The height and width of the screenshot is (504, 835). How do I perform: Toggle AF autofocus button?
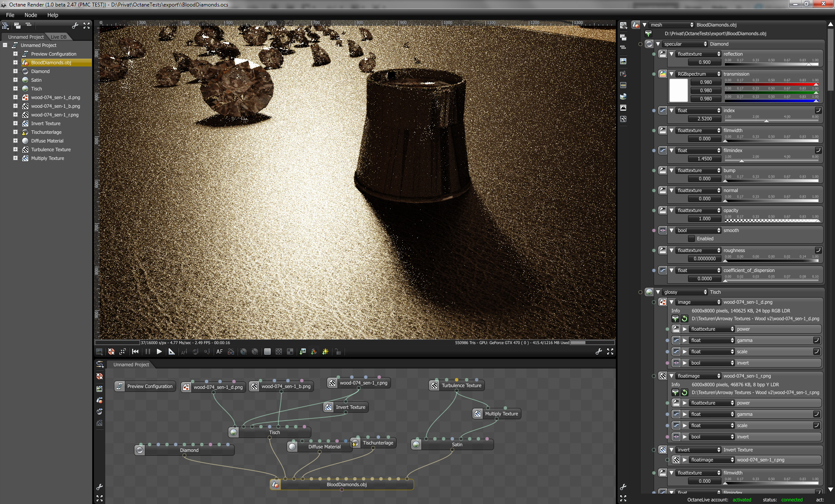click(x=219, y=351)
